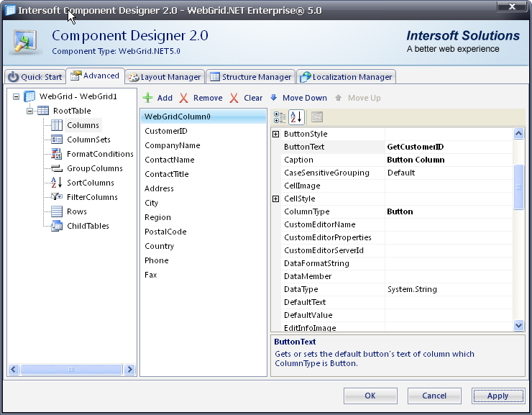Viewport: 532px width, 415px height.
Task: Click the Structure Manager table icon
Action: click(215, 77)
